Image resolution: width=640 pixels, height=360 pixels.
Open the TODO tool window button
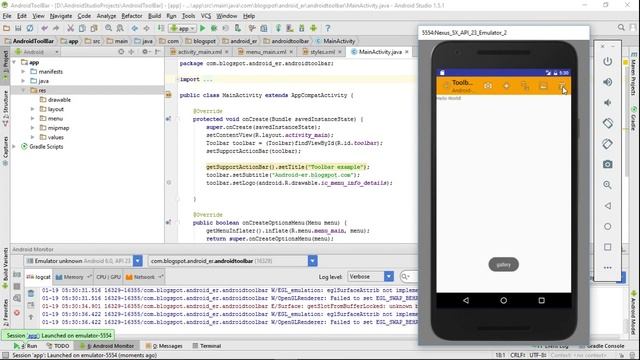(58, 346)
